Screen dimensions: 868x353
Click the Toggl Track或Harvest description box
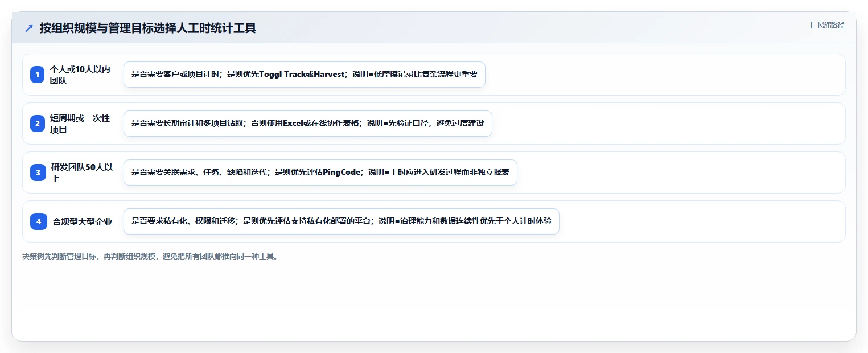click(304, 75)
